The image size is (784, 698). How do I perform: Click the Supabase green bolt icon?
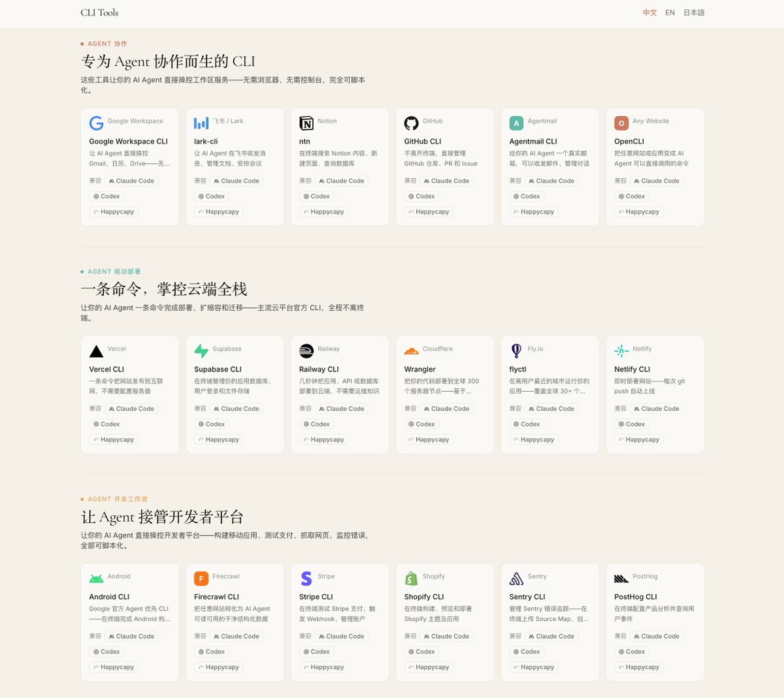(x=201, y=351)
